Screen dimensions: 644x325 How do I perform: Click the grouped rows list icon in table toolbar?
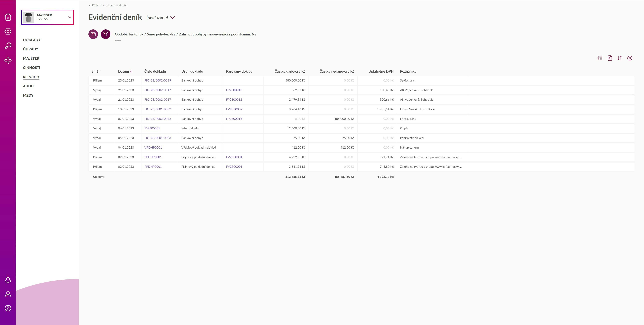tap(600, 58)
